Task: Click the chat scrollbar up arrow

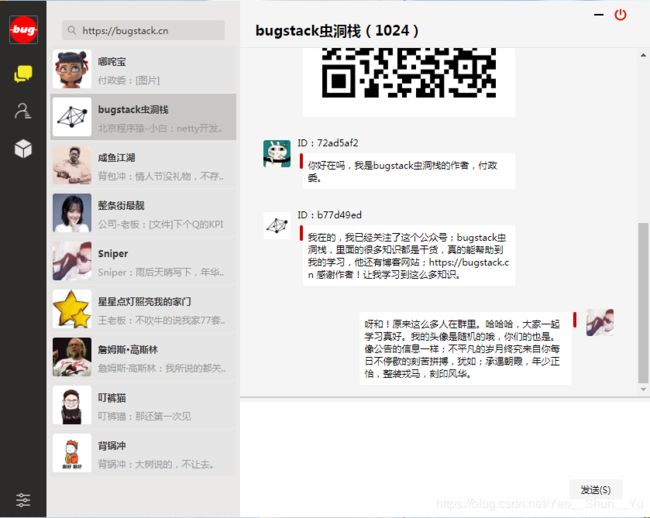Action: coord(643,55)
